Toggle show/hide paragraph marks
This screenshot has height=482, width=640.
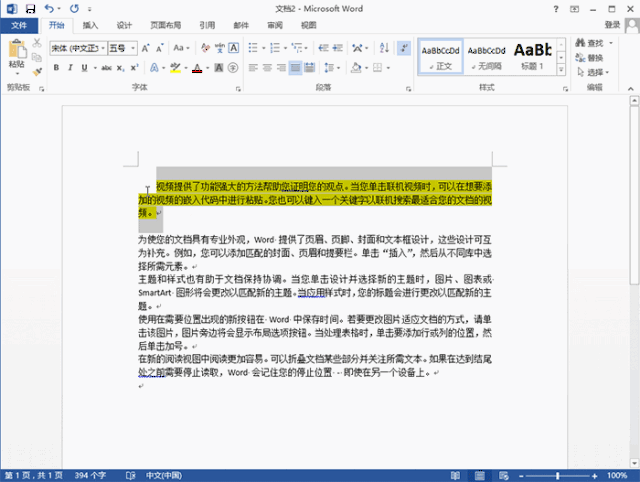coord(404,48)
